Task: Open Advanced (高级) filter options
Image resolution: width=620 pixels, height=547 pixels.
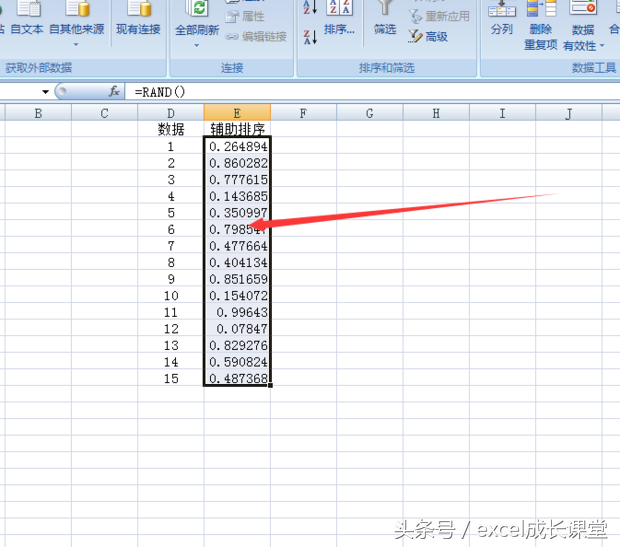Action: pyautogui.click(x=428, y=36)
